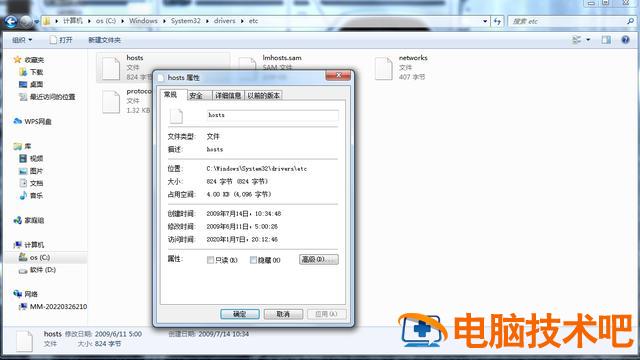
Task: Click the search magnifier icon
Action: tap(631, 21)
